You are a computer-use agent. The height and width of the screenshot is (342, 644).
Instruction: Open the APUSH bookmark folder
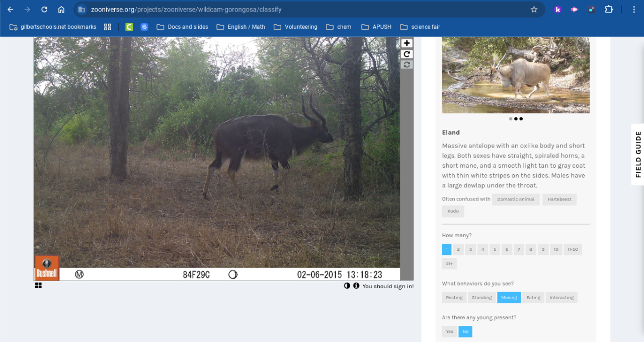point(376,27)
